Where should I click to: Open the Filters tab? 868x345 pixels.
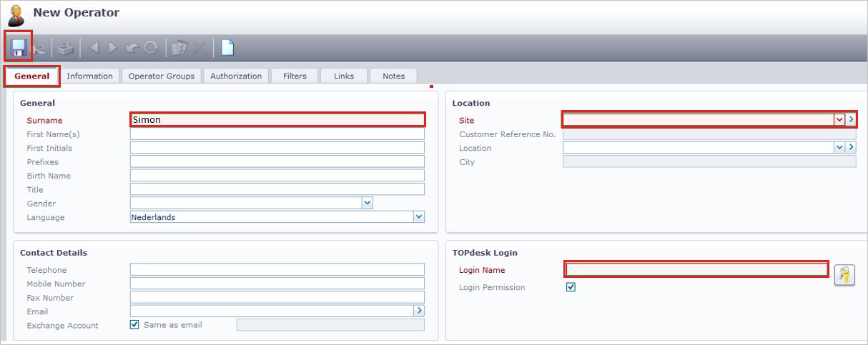295,76
